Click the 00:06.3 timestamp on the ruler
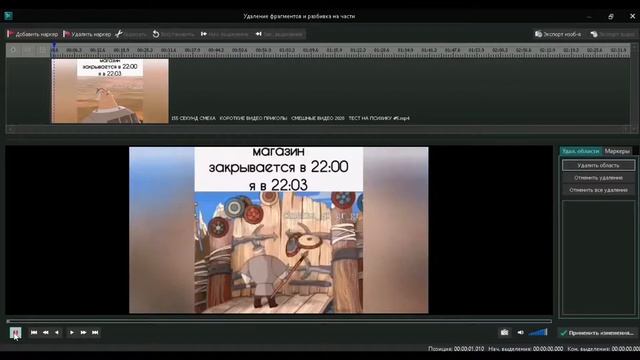 (74, 50)
